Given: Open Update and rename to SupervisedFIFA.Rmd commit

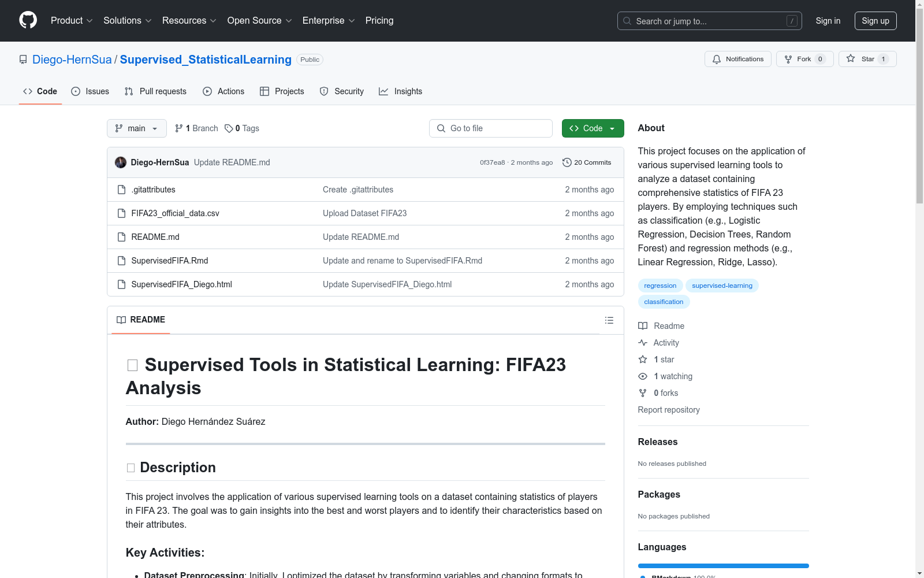Looking at the screenshot, I should pyautogui.click(x=403, y=261).
